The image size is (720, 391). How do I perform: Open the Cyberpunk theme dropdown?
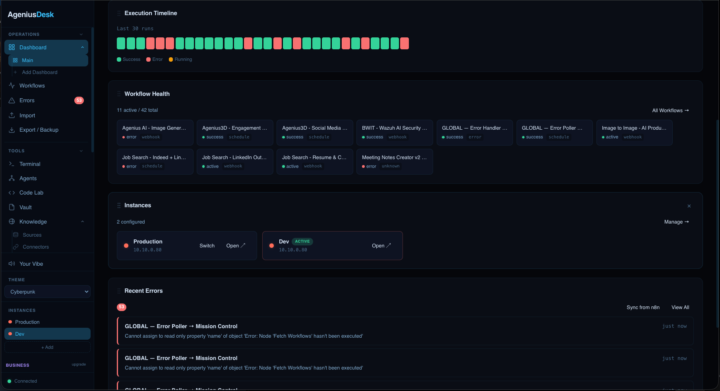47,292
